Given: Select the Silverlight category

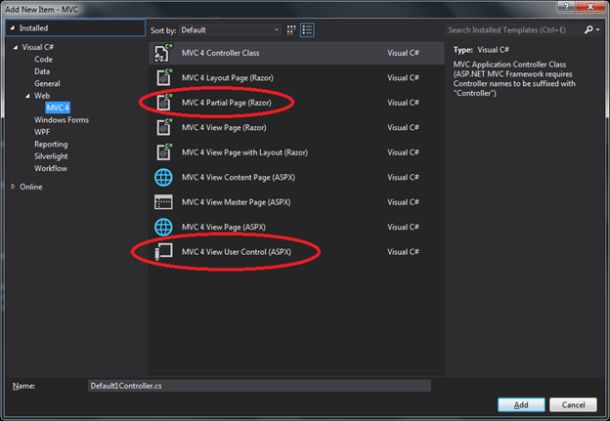Looking at the screenshot, I should (x=51, y=156).
